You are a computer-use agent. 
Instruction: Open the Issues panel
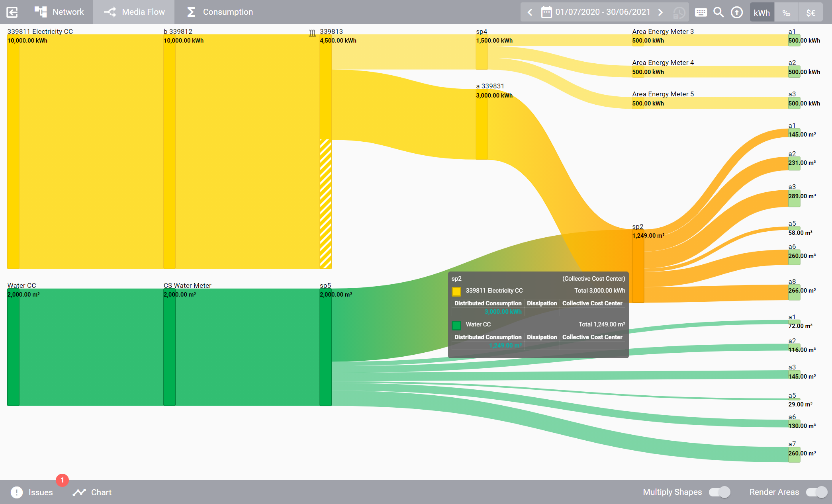pos(32,492)
